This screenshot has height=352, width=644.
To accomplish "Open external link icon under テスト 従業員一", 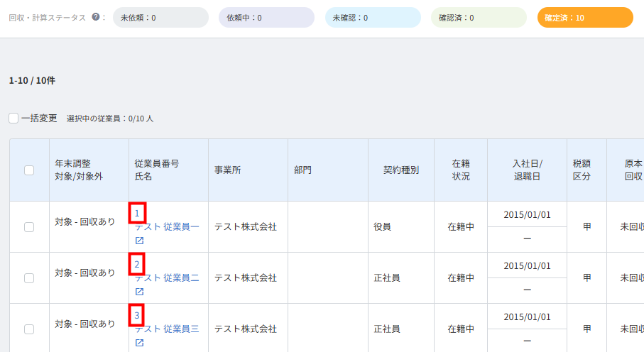I will point(140,241).
